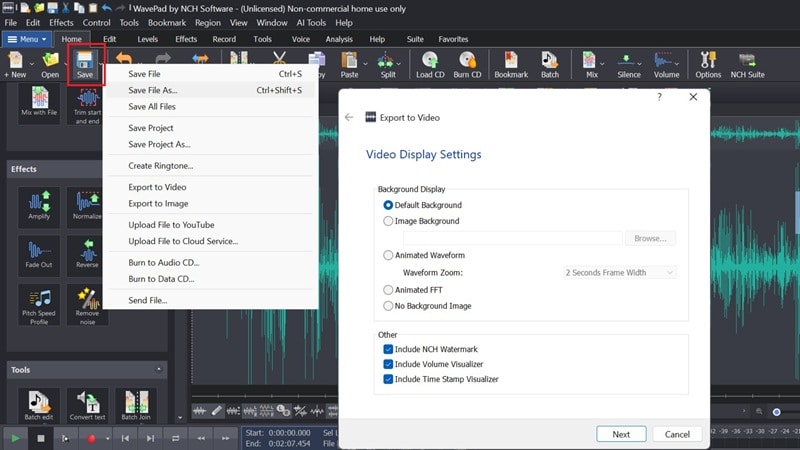Screen dimensions: 800x450
Task: Open the Batch converter icon
Action: click(x=549, y=65)
